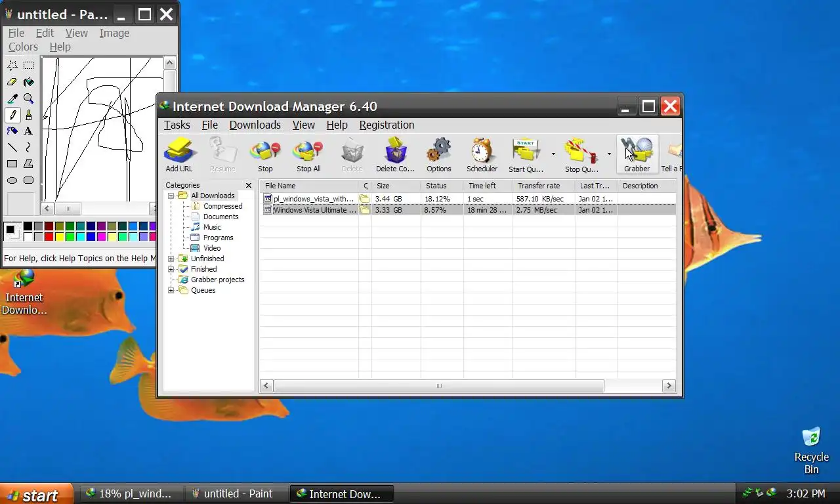Image resolution: width=840 pixels, height=504 pixels.
Task: Select the Text tool in Paint
Action: click(28, 131)
